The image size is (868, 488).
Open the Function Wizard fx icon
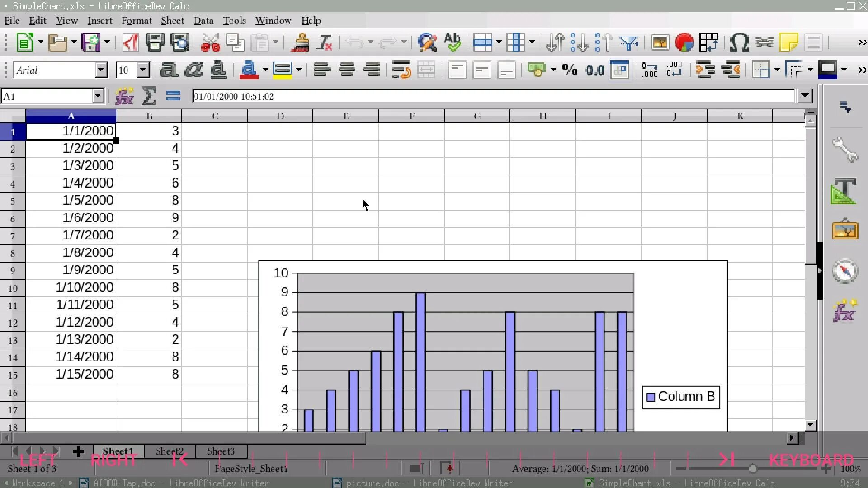click(x=124, y=96)
